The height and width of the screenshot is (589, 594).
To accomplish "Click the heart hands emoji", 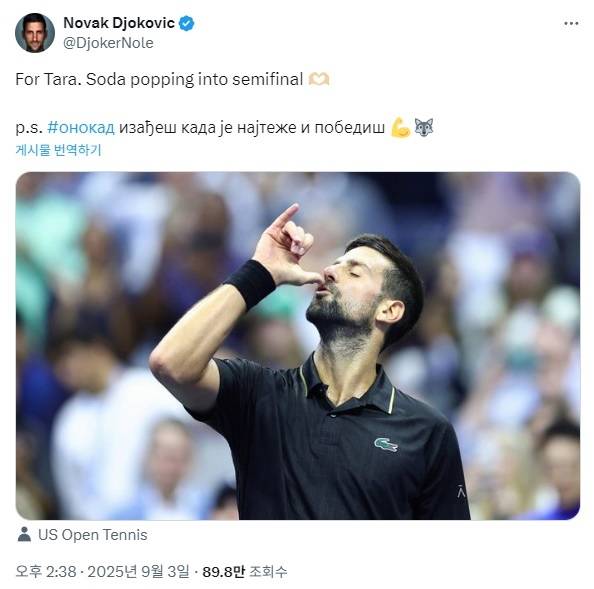I will [319, 80].
